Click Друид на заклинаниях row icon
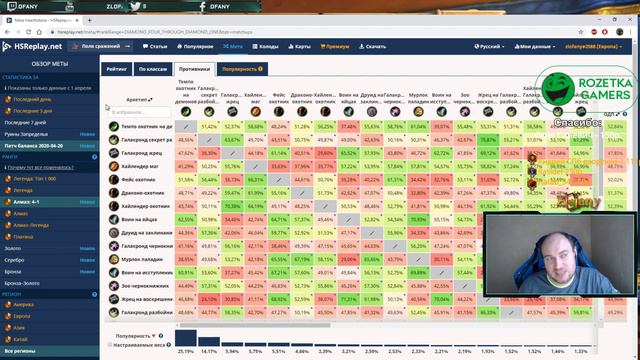 click(x=113, y=233)
